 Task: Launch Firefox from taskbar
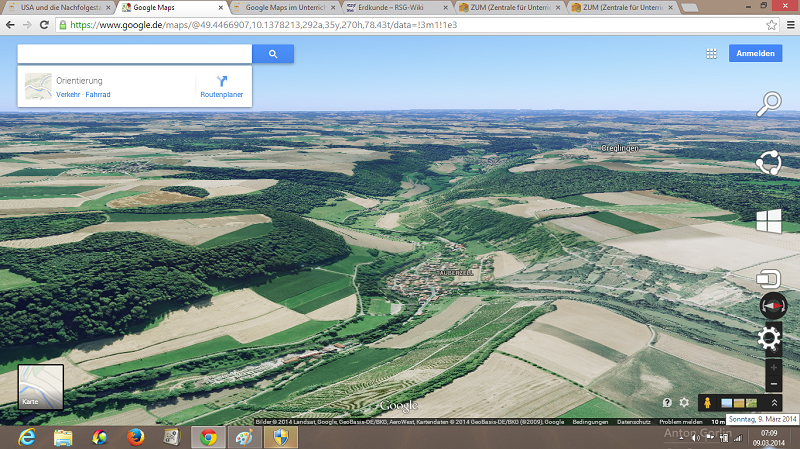[x=136, y=437]
